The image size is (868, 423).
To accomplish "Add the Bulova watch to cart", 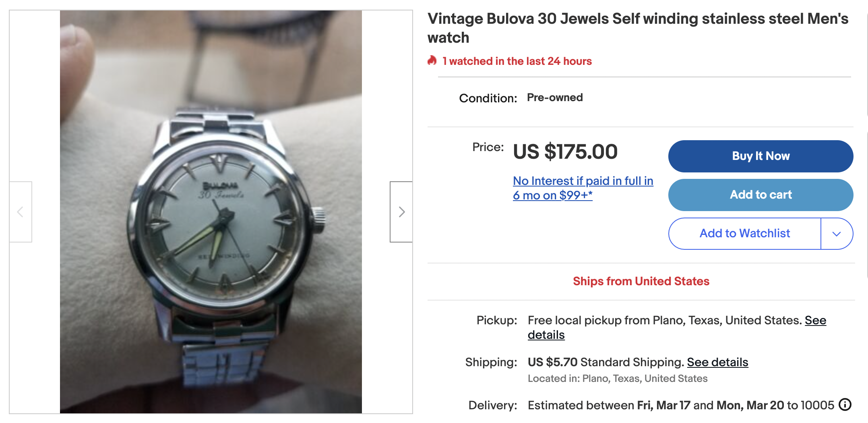I will coord(761,195).
